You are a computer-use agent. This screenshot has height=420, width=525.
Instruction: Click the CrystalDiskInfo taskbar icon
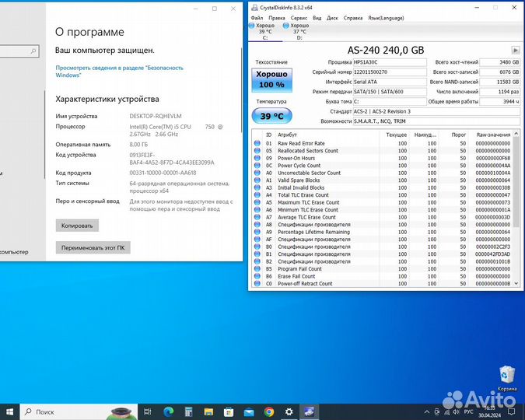(x=308, y=411)
